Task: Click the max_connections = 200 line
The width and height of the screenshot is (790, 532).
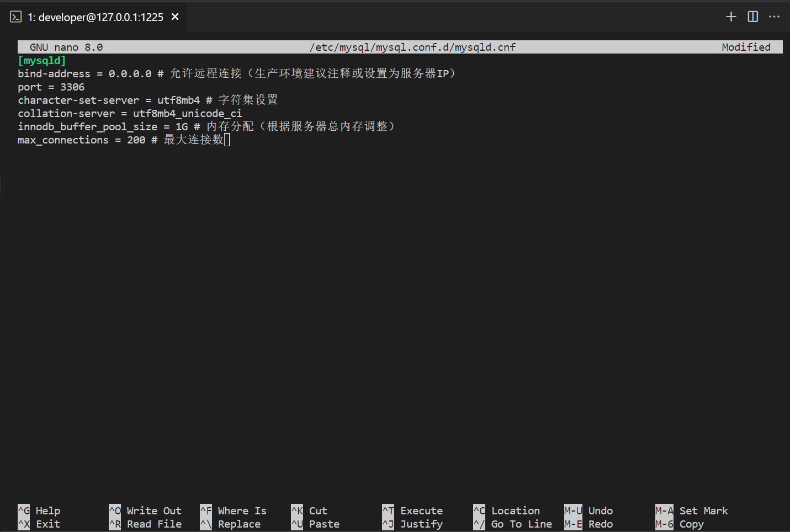Action: pos(120,140)
